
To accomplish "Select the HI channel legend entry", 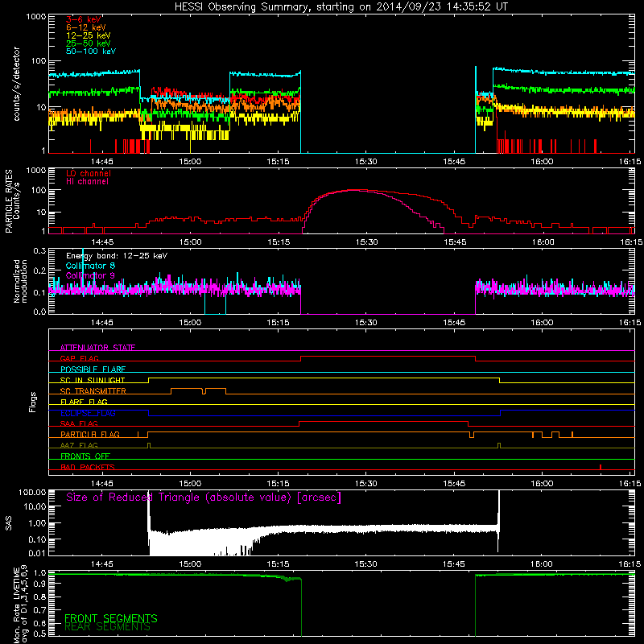I will point(87,182).
